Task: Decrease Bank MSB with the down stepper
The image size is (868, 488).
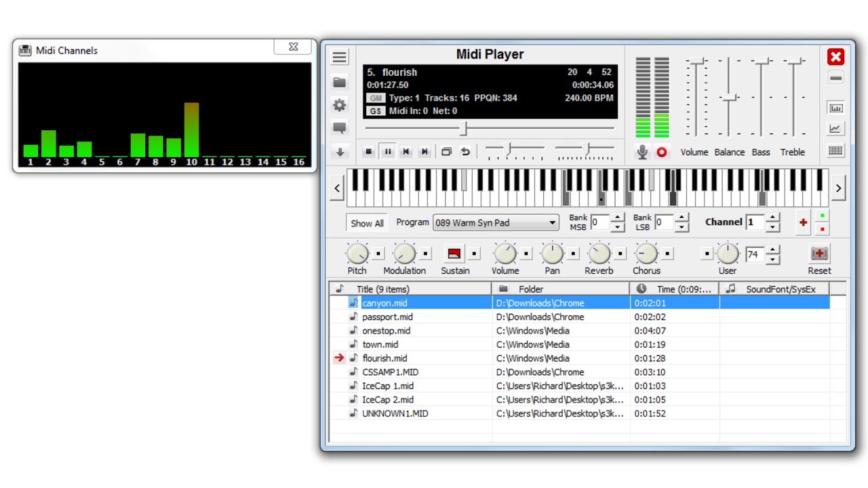Action: (617, 226)
